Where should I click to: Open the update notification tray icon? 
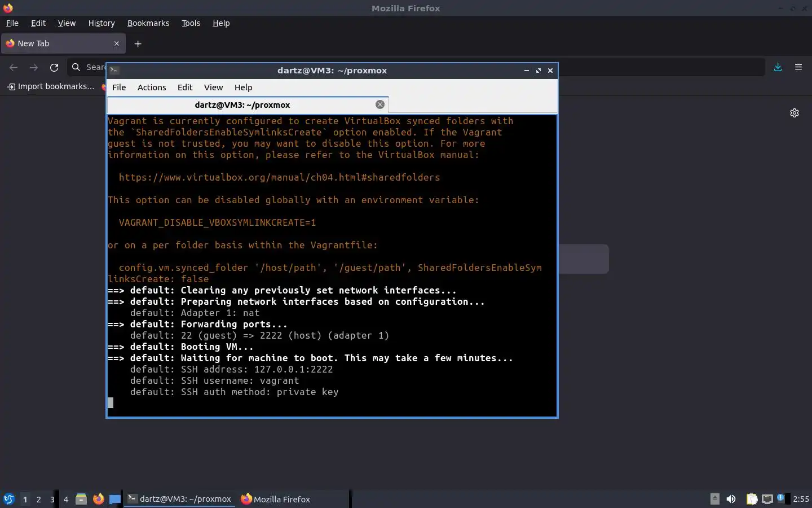pyautogui.click(x=781, y=498)
